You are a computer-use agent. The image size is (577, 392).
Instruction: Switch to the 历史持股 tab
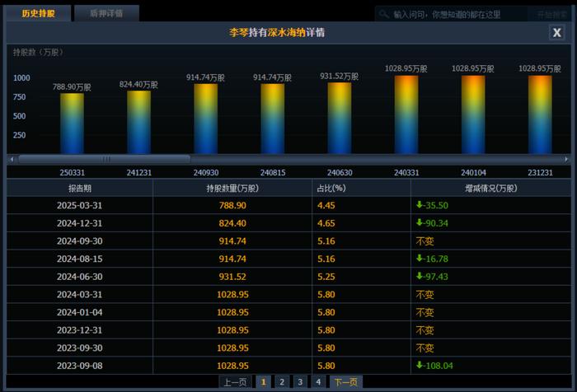[x=38, y=13]
